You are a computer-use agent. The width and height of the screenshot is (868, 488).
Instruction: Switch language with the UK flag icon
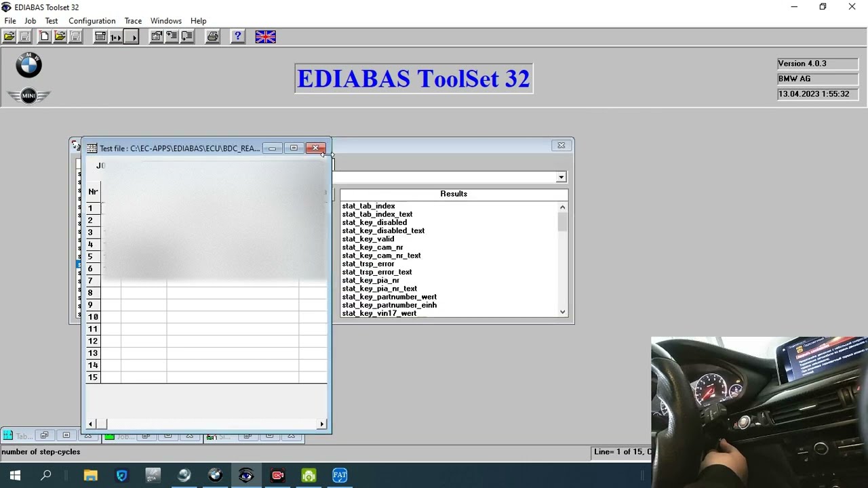click(265, 37)
